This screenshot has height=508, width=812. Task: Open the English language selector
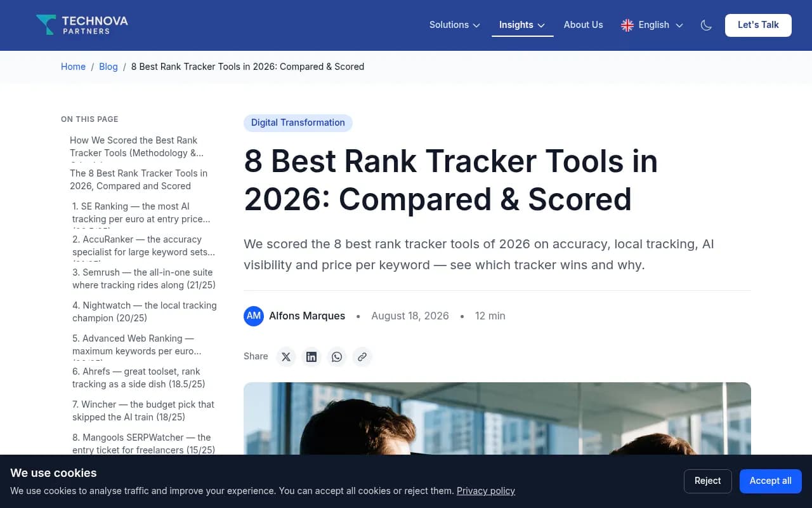tap(652, 25)
